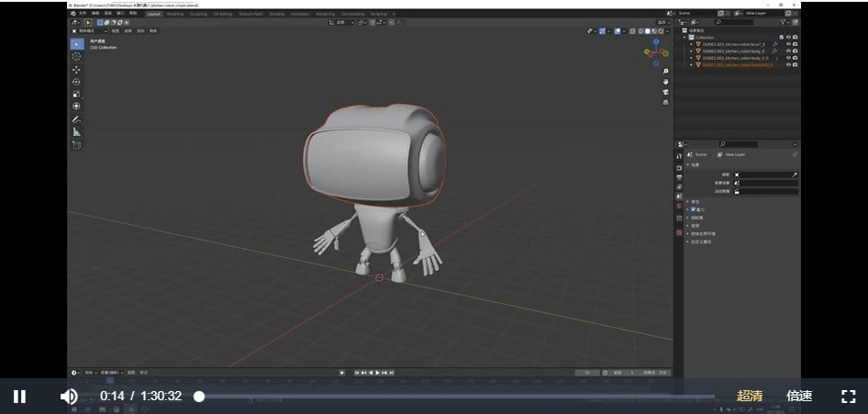The width and height of the screenshot is (868, 414).
Task: Switch to the Animation workspace tab
Action: click(x=300, y=14)
